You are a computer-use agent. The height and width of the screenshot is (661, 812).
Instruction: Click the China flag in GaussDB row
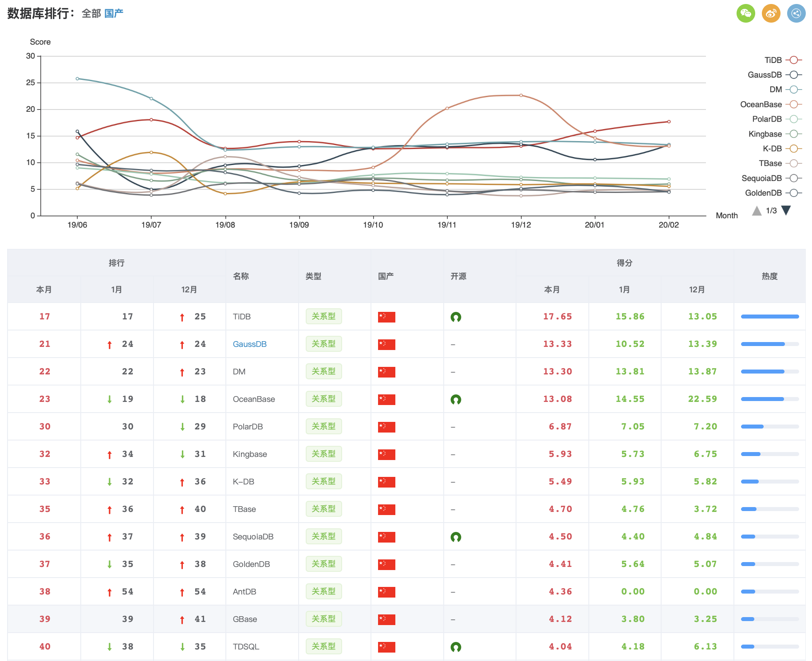(386, 344)
